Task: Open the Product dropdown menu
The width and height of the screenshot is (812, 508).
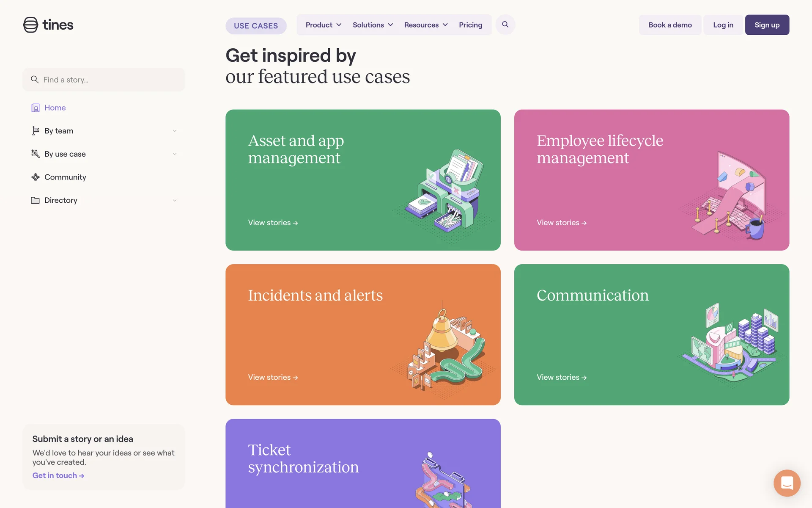Action: click(x=324, y=25)
